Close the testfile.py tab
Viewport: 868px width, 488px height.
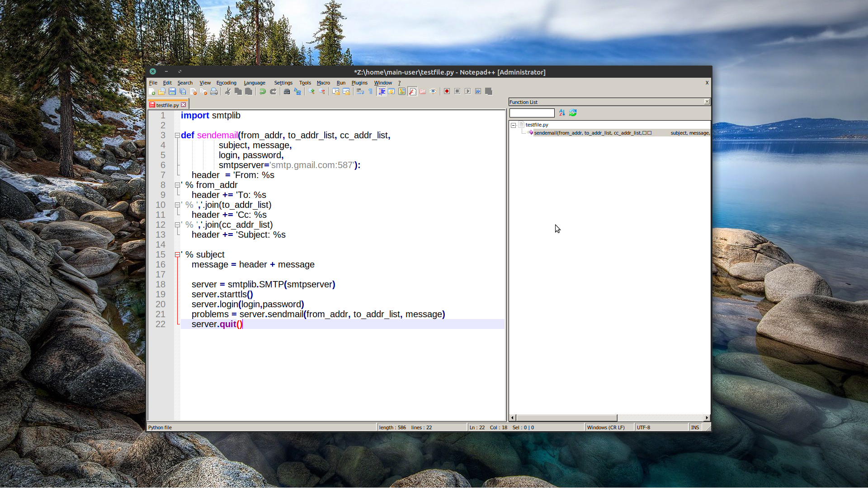coord(184,105)
